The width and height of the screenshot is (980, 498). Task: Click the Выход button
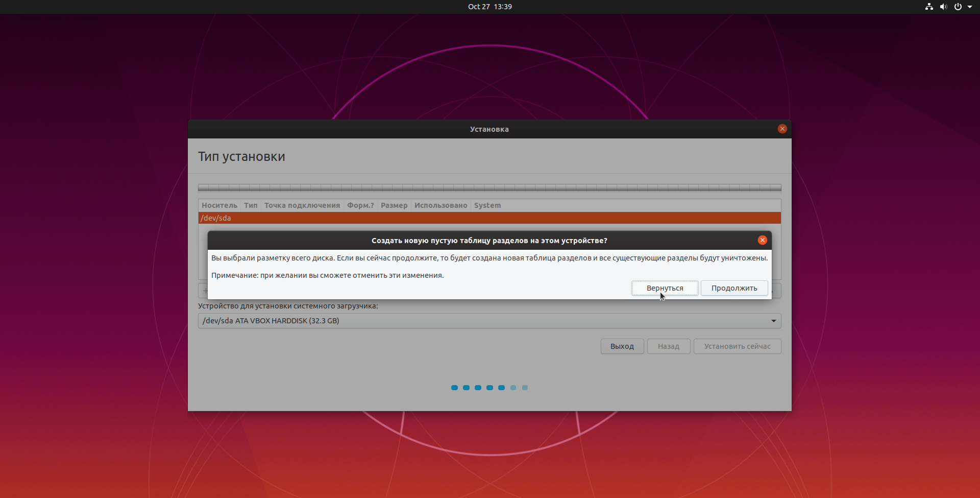pyautogui.click(x=622, y=346)
